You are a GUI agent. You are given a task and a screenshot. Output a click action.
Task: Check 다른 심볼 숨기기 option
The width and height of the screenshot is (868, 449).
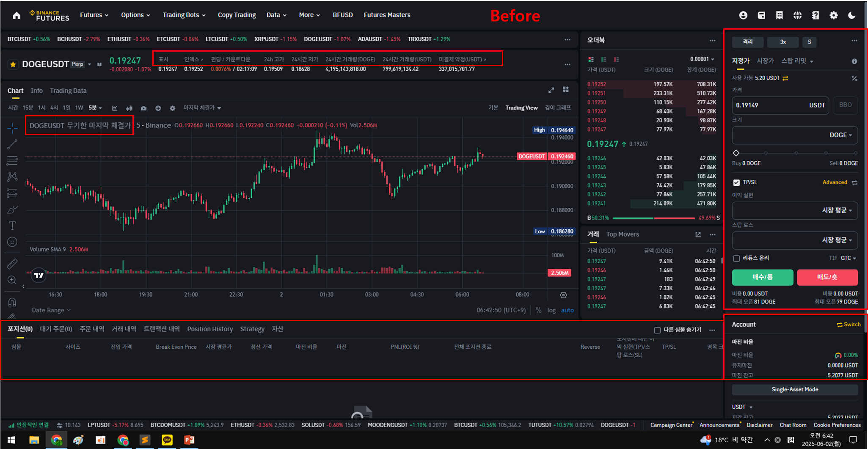click(x=657, y=330)
